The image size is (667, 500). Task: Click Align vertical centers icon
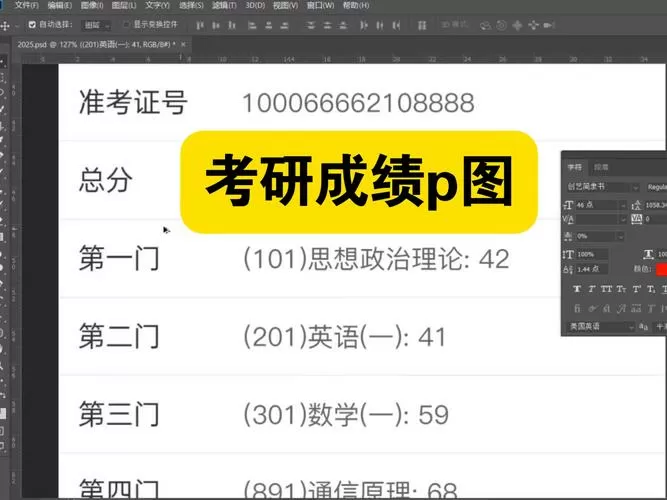(216, 26)
